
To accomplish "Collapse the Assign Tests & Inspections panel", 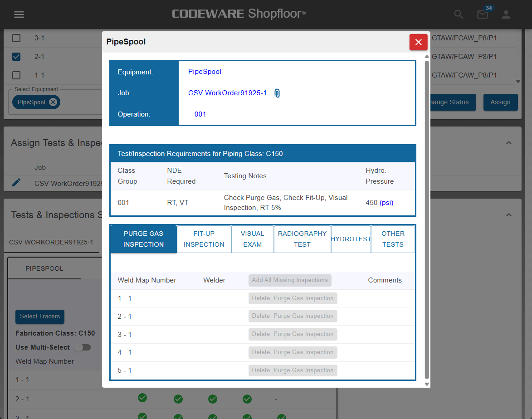I will (x=508, y=143).
